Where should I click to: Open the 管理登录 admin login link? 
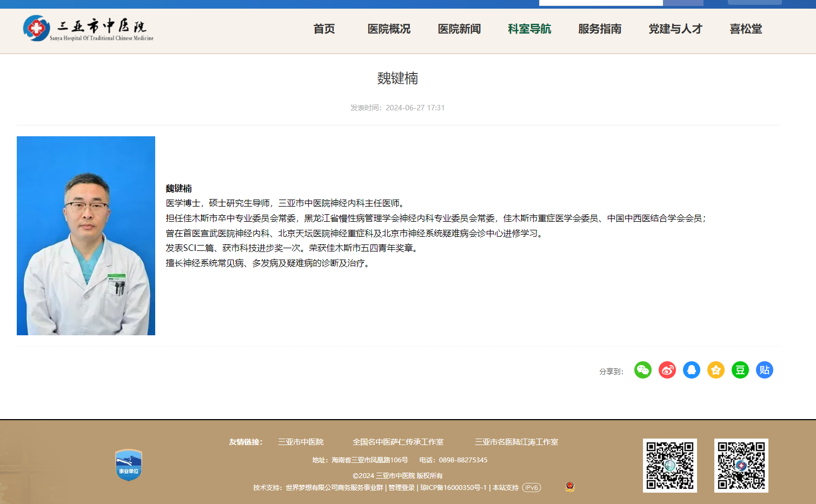point(401,488)
